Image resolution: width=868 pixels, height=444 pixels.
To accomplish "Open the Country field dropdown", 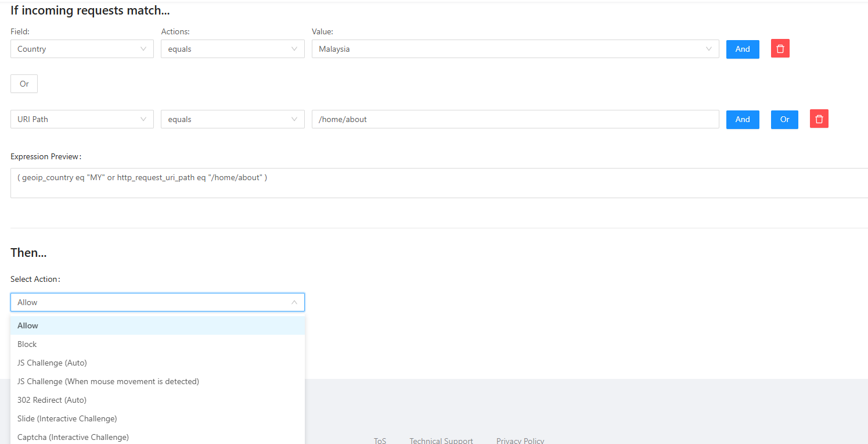I will [x=82, y=49].
